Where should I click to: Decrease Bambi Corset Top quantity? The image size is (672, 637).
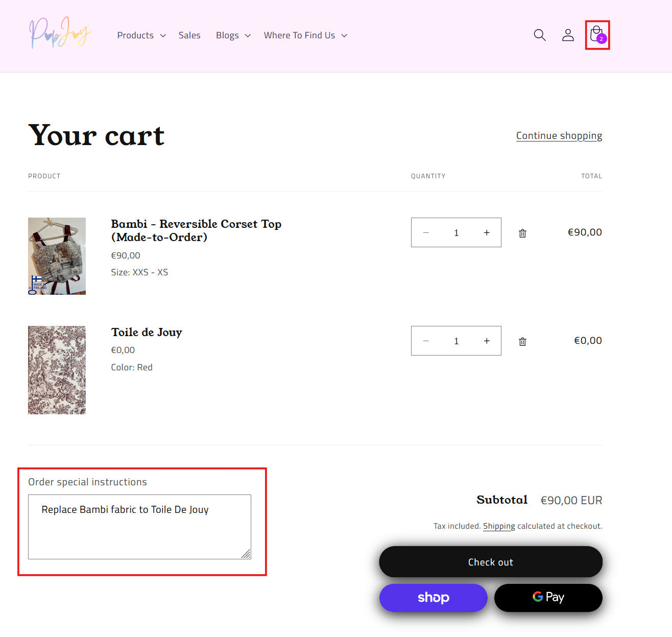426,233
